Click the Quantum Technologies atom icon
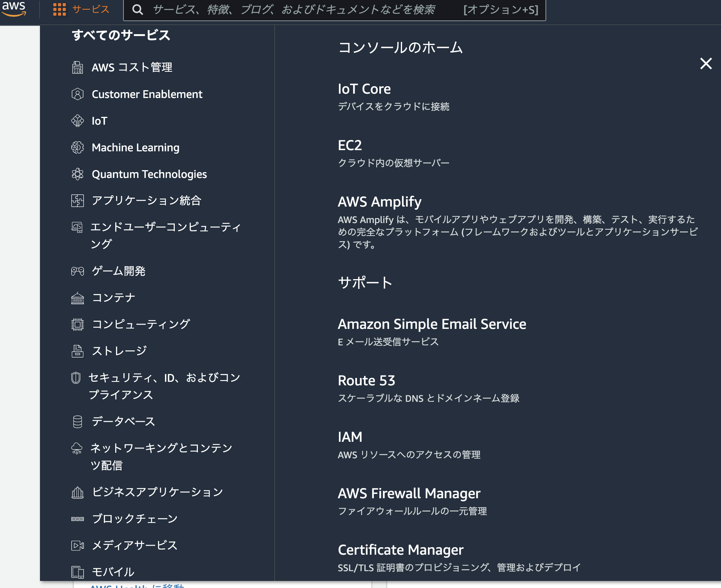 [x=78, y=174]
